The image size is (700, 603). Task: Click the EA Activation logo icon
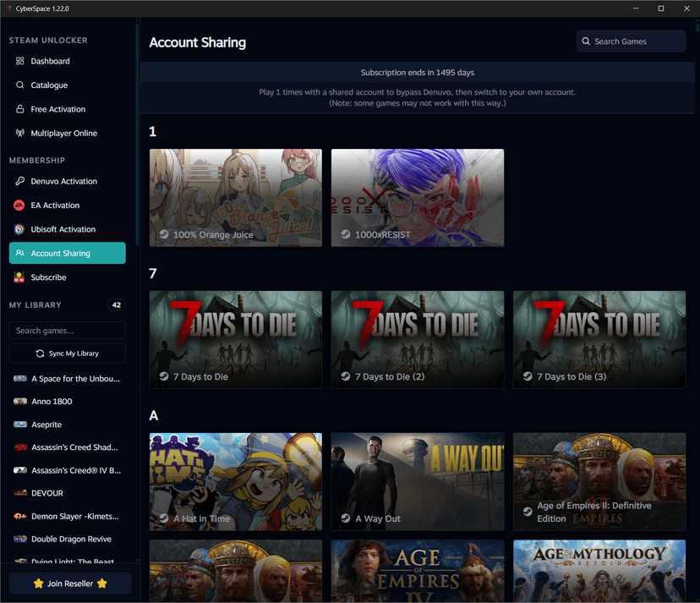click(20, 206)
